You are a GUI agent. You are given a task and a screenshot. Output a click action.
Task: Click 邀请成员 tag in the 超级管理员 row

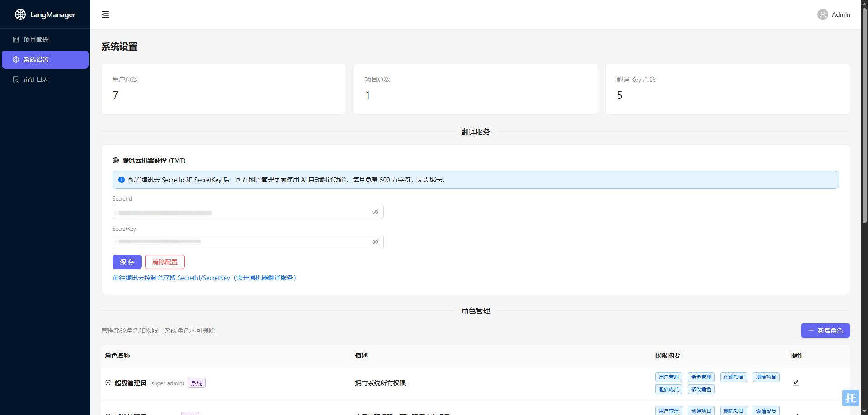[x=669, y=389]
